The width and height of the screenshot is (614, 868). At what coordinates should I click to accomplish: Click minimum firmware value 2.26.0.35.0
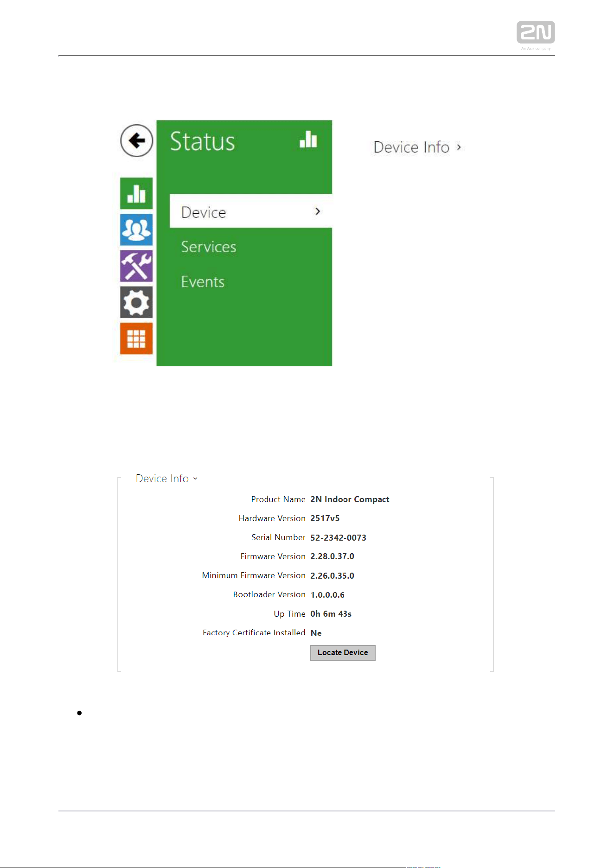pyautogui.click(x=333, y=576)
